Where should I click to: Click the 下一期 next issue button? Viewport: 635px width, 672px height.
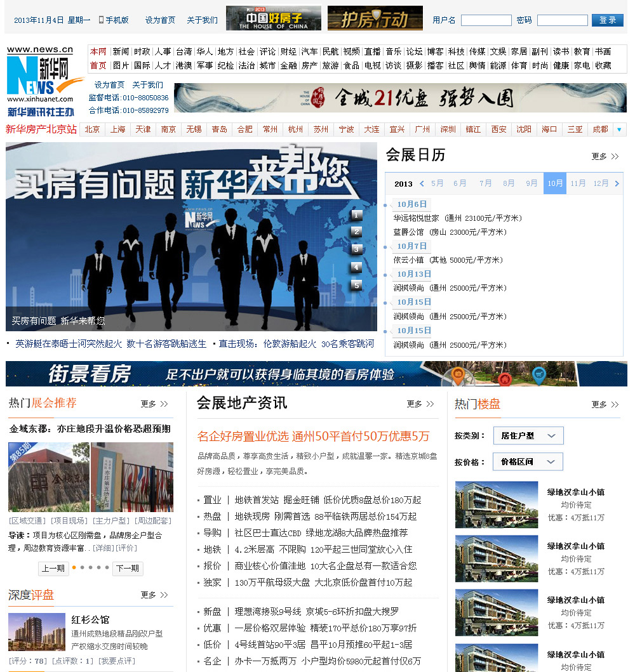pos(127,568)
